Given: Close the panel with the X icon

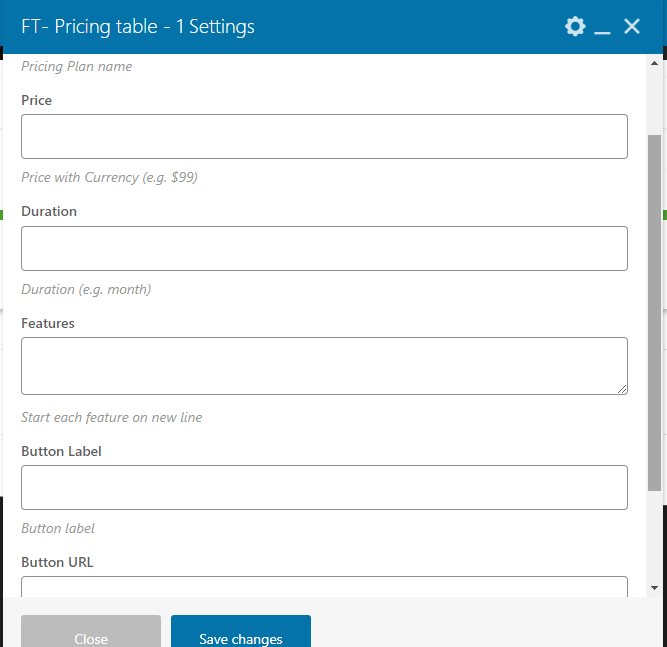Looking at the screenshot, I should click(x=632, y=27).
